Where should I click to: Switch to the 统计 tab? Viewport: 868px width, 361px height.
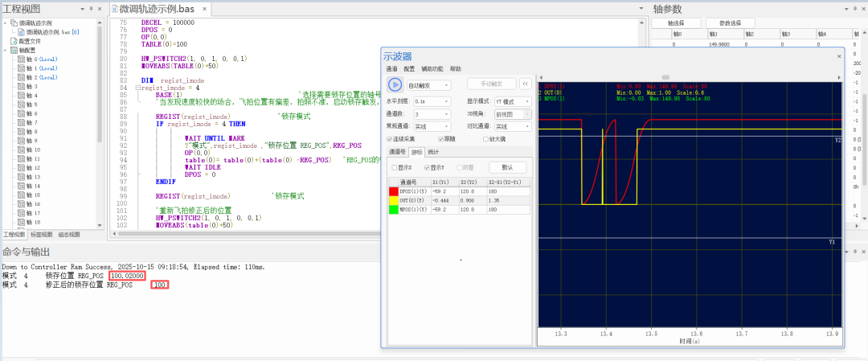(432, 151)
